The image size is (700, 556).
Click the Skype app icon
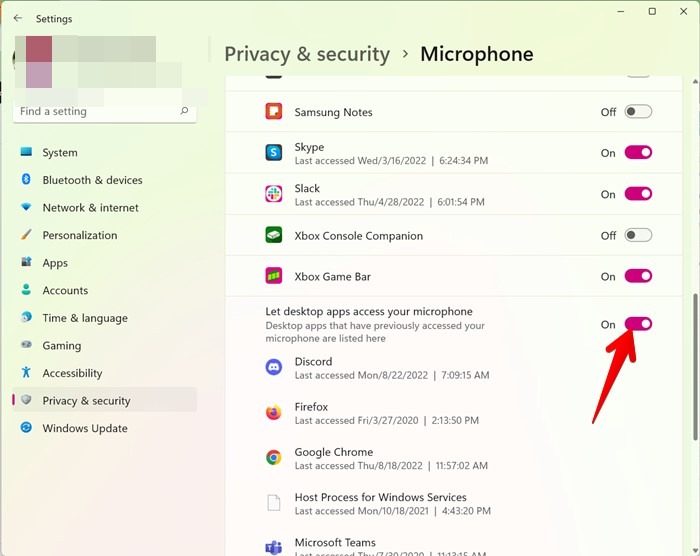pyautogui.click(x=273, y=153)
